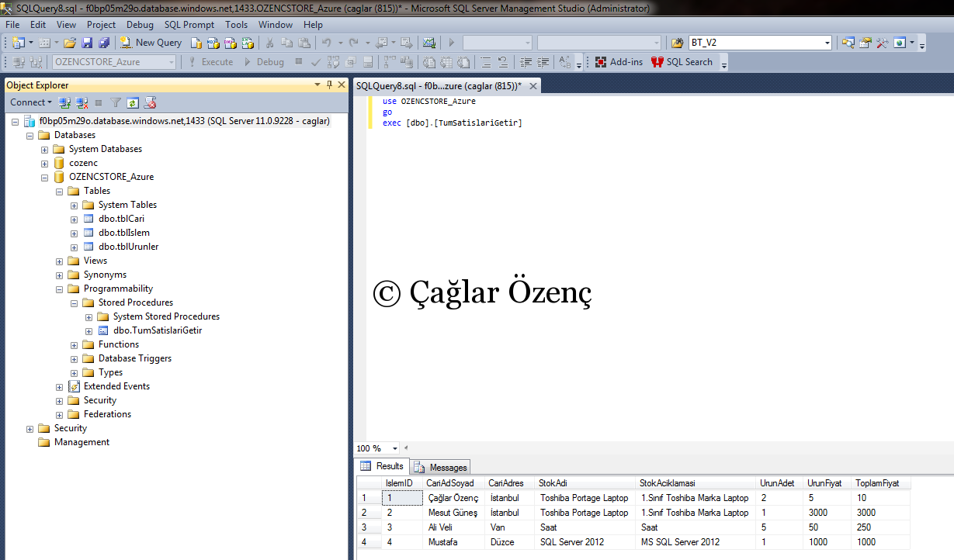
Task: Expand the dbo.TumSatislariGetir procedure node
Action: coord(88,330)
